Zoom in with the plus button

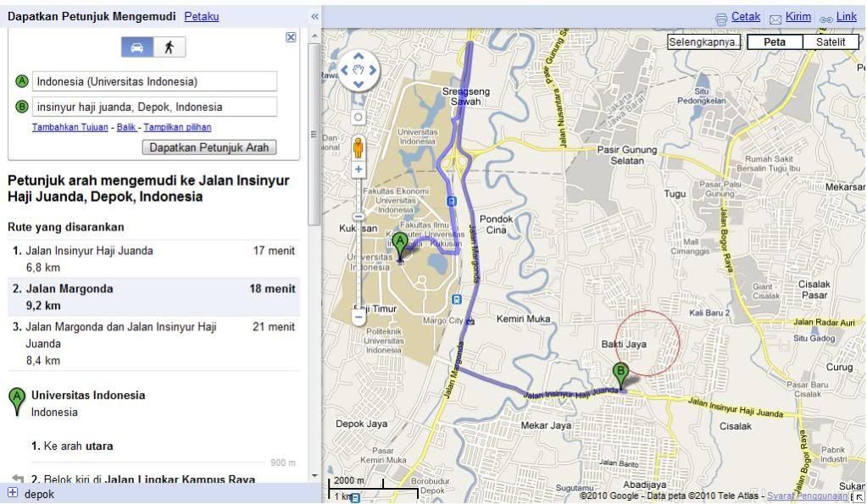click(358, 169)
